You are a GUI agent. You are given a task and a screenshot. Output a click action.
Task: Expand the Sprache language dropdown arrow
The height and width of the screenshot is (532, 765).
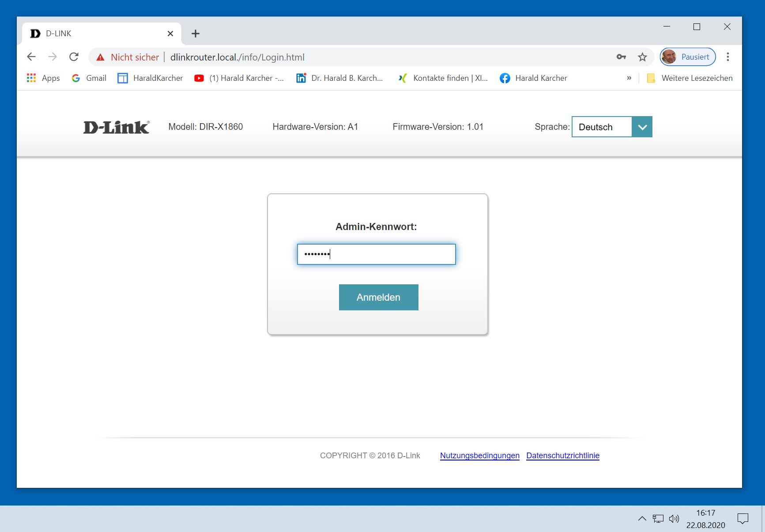(642, 127)
